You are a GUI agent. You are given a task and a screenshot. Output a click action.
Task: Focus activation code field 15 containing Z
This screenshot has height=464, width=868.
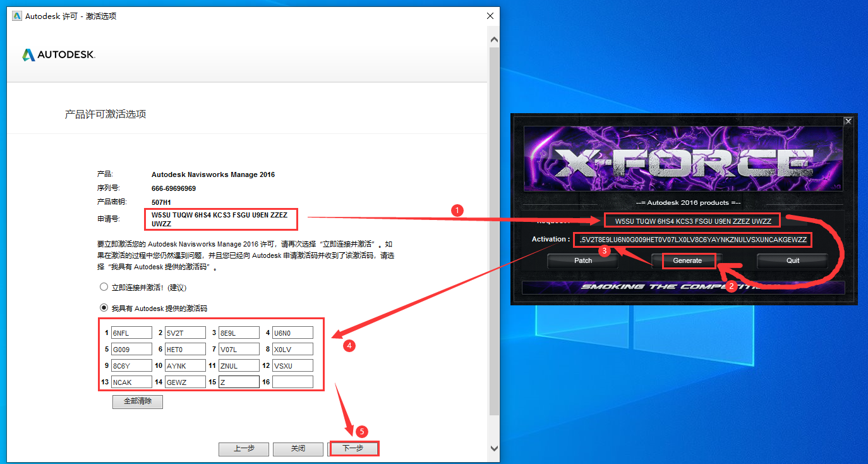pos(239,382)
